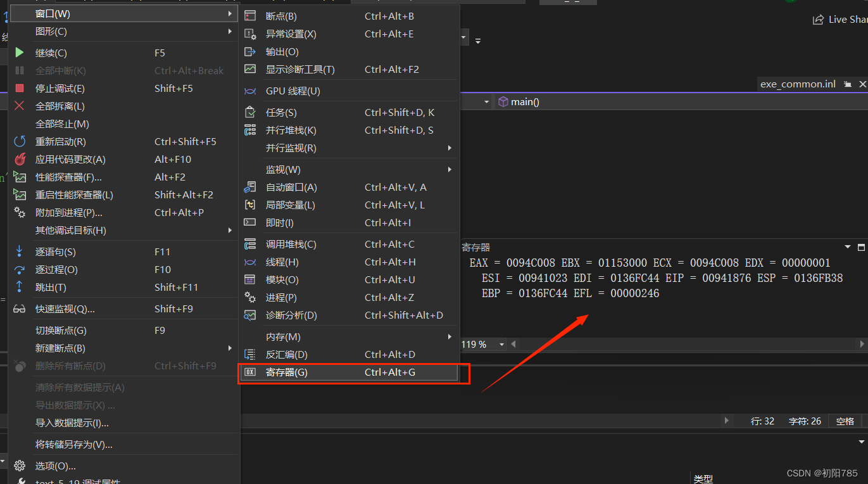Viewport: 868px width, 484px height.
Task: Click the Immediate (即时) window icon
Action: (x=250, y=222)
